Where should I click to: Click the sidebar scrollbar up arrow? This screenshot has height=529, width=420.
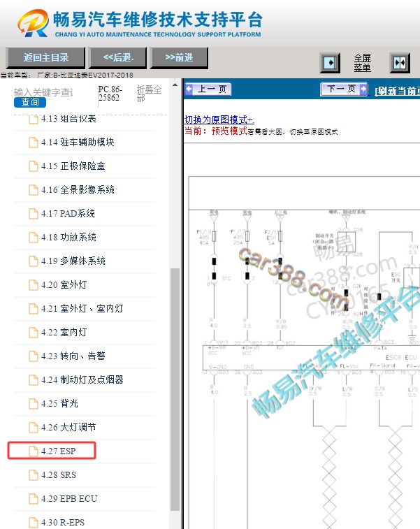175,85
